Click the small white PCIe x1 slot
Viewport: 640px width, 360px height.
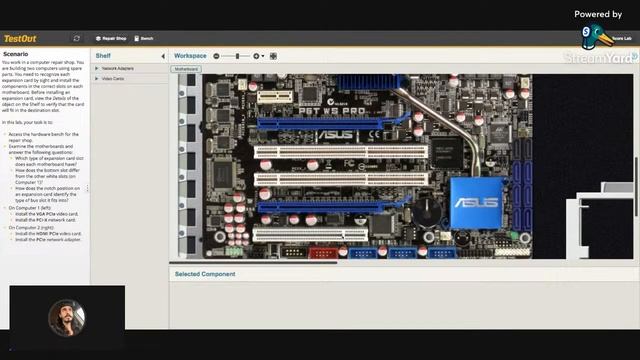click(275, 97)
